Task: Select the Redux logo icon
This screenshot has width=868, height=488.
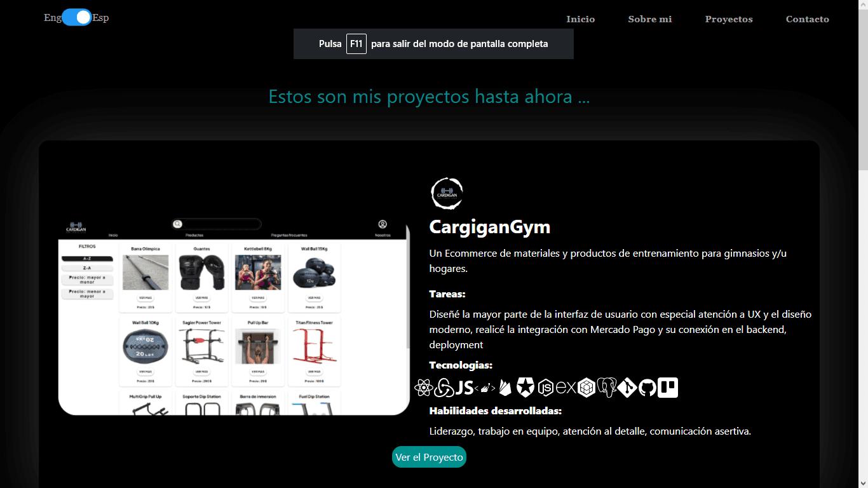Action: point(444,388)
